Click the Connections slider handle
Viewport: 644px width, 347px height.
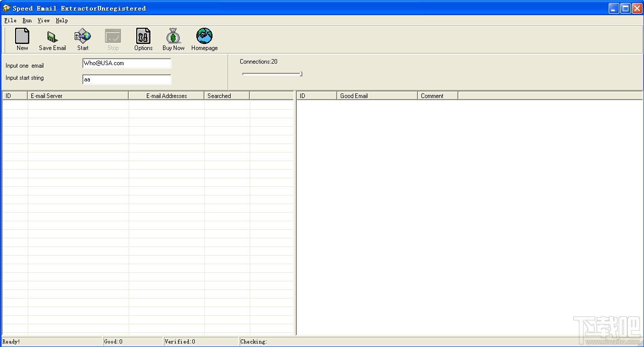(301, 74)
